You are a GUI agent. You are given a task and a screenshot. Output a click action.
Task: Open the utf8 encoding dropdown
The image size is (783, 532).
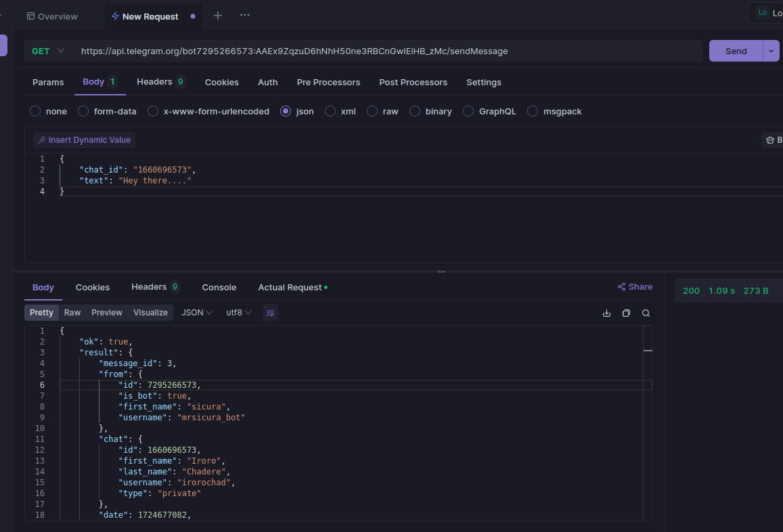239,313
